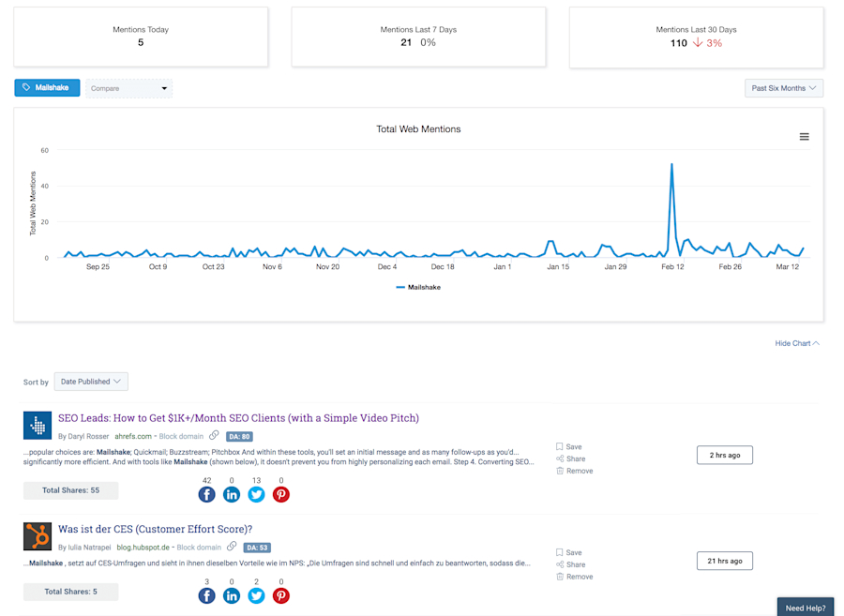The height and width of the screenshot is (616, 844).
Task: Click the ahrefs logo thumbnail
Action: [38, 426]
